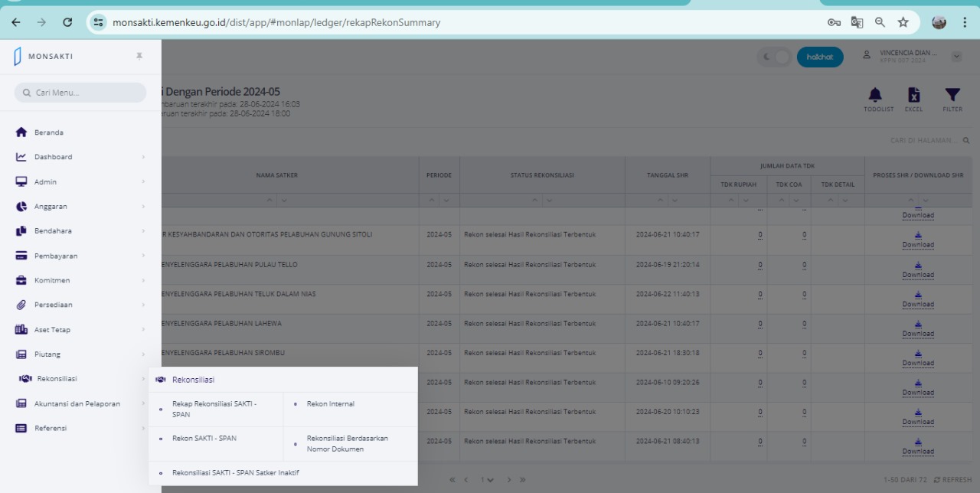Go to next page arrow in pagination

(x=509, y=480)
